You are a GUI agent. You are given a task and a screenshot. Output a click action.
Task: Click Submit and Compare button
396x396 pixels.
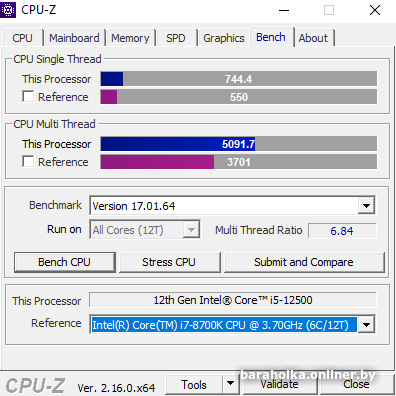coord(304,262)
